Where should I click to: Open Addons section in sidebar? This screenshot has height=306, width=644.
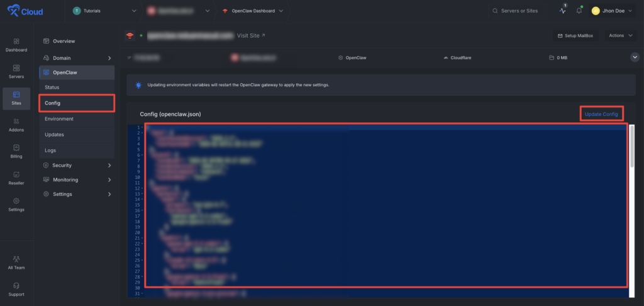pyautogui.click(x=16, y=124)
